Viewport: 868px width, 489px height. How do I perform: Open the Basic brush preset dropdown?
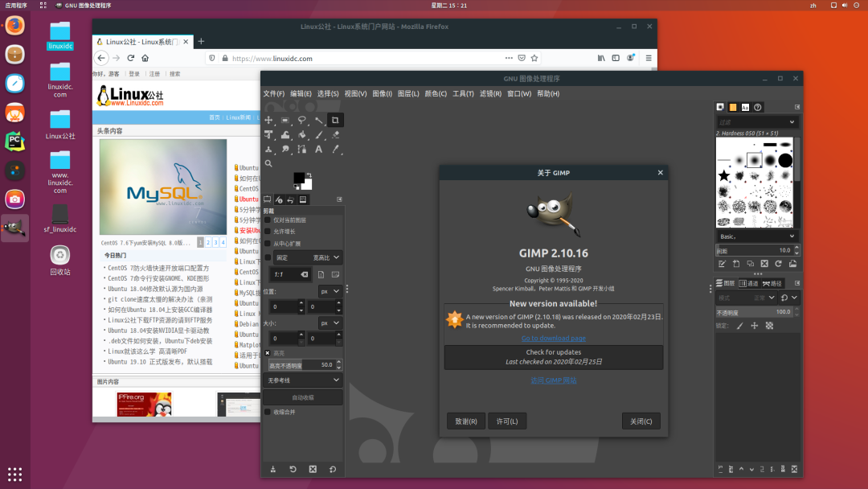click(756, 236)
